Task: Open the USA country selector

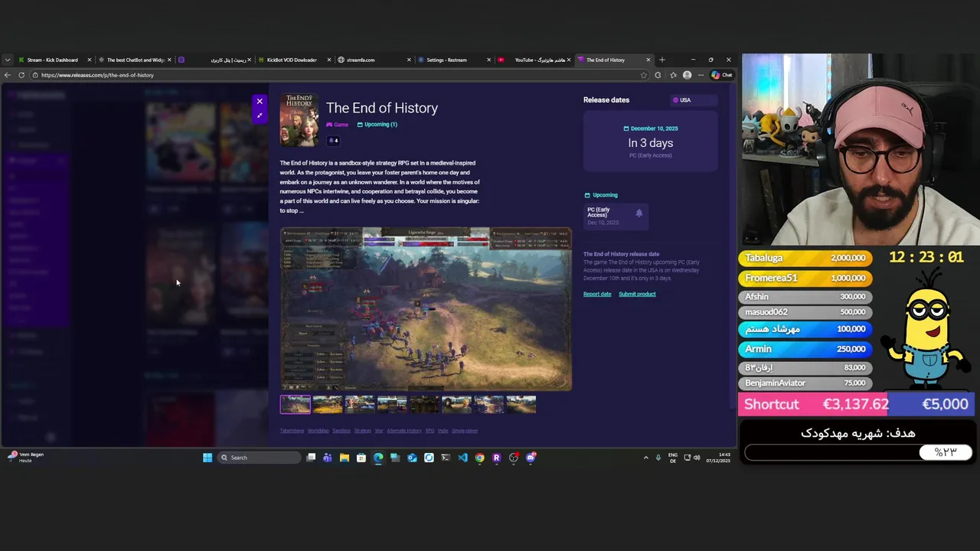Action: pos(693,100)
